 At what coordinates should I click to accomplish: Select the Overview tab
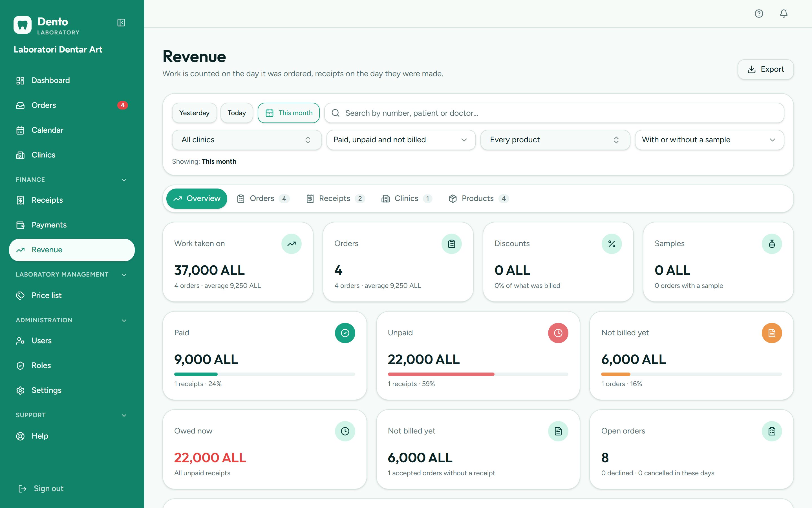coord(197,199)
